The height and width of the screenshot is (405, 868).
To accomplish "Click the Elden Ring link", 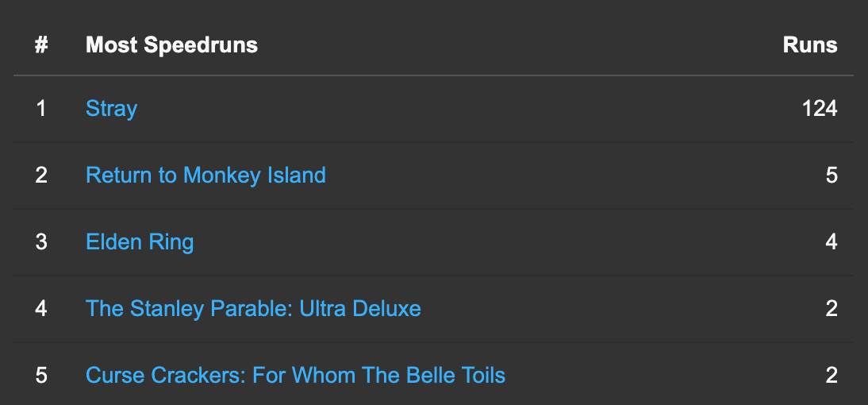I will (140, 241).
